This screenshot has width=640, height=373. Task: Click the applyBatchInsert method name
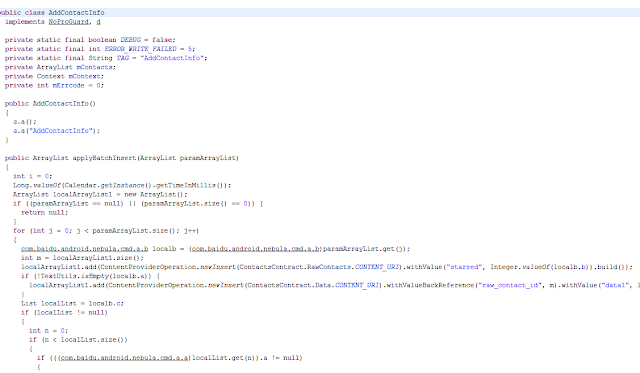pos(104,158)
